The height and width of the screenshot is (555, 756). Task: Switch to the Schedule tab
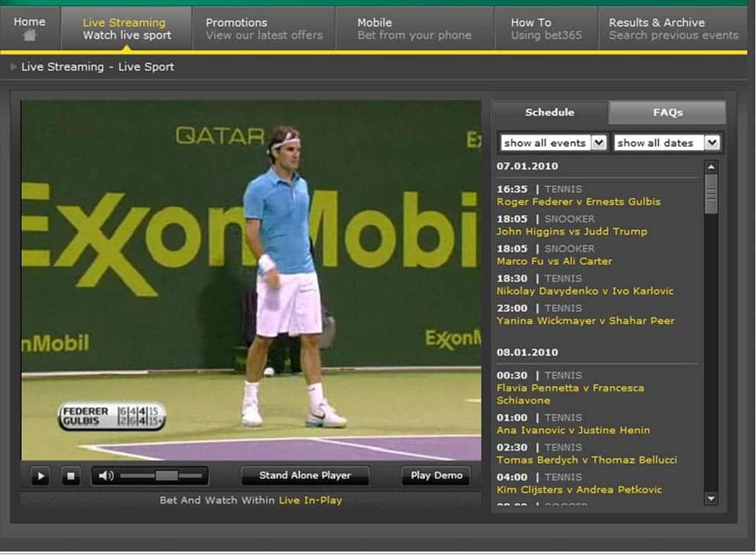(x=550, y=112)
